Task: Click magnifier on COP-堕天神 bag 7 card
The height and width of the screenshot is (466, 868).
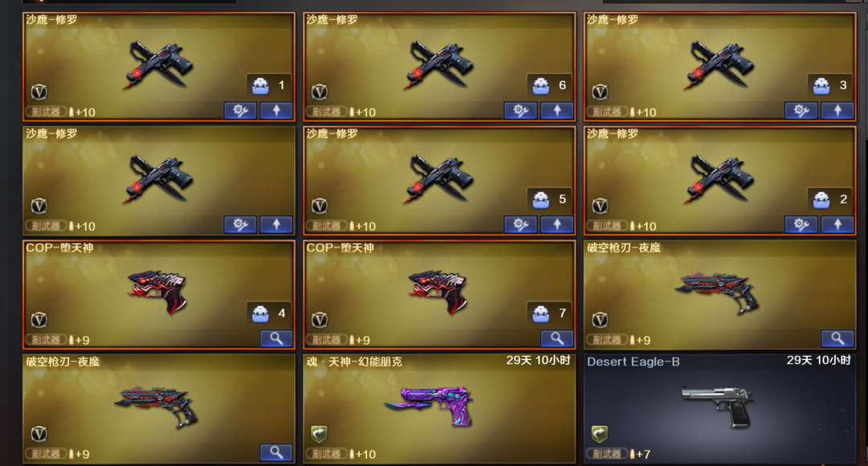Action: pyautogui.click(x=557, y=338)
